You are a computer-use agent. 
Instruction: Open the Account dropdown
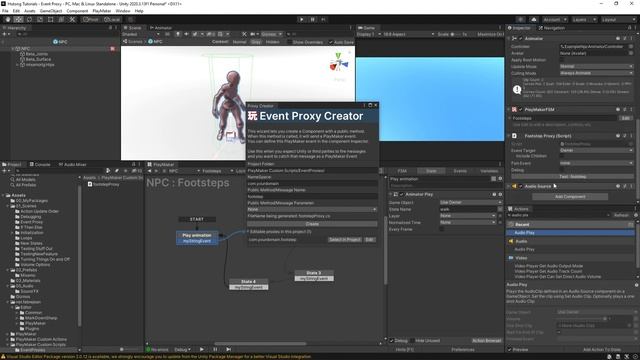[x=555, y=20]
